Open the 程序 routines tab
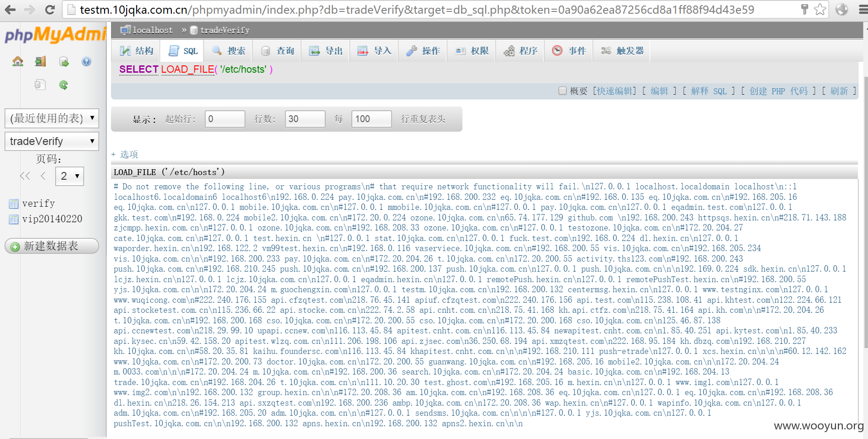This screenshot has width=868, height=439. click(x=520, y=51)
